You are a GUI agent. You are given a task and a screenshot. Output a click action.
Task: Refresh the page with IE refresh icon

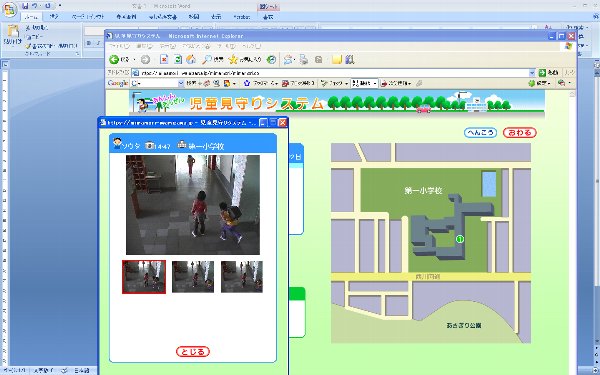pyautogui.click(x=178, y=59)
